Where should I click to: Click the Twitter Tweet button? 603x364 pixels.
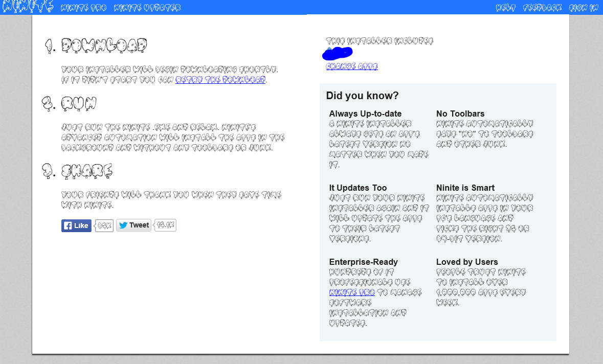(x=134, y=225)
